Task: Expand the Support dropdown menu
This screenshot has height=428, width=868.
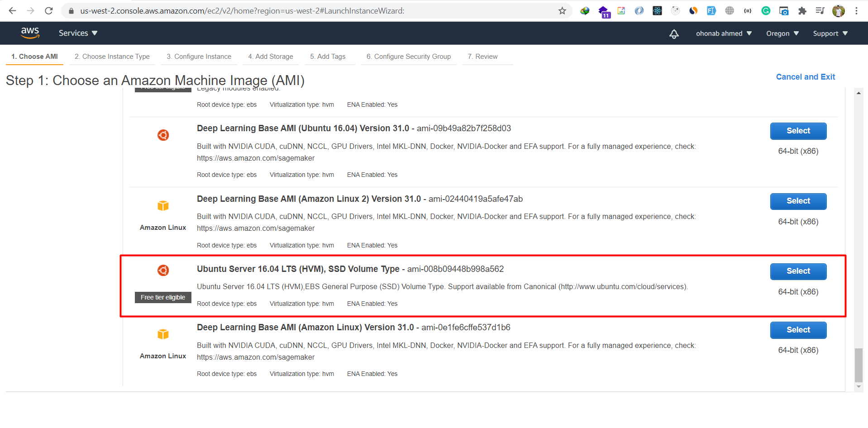Action: tap(830, 33)
